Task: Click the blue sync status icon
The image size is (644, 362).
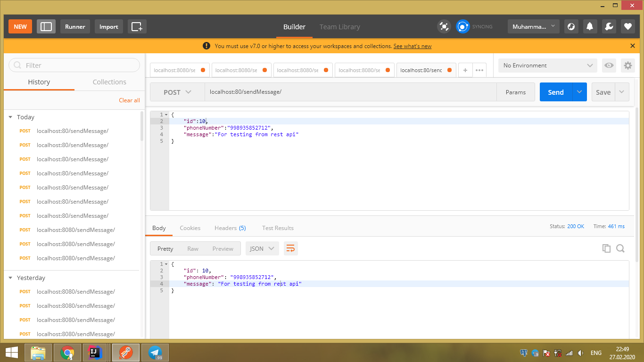Action: [x=463, y=26]
